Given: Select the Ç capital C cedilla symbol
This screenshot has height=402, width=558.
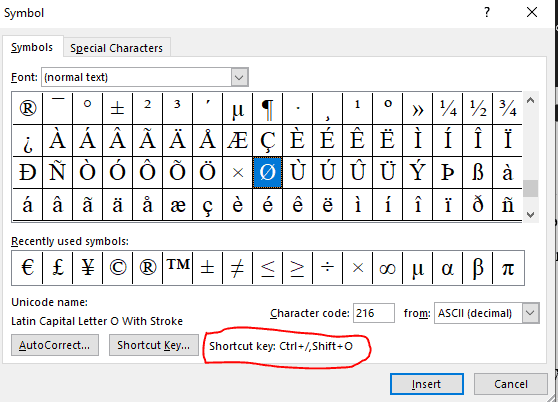Looking at the screenshot, I should tap(268, 140).
